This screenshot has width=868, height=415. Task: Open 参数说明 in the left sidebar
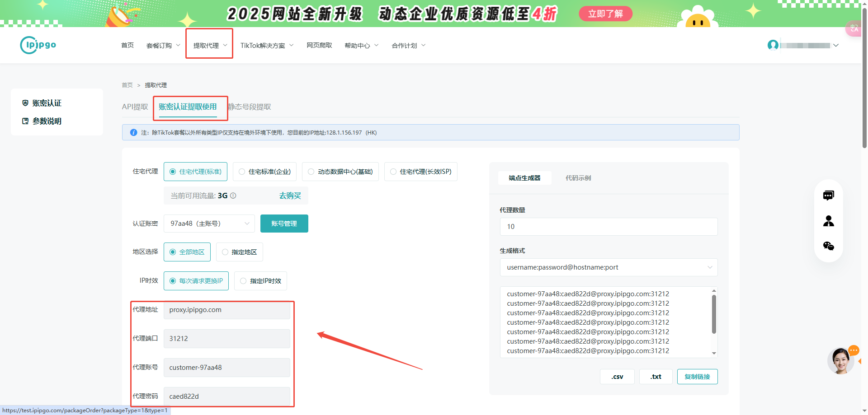(x=47, y=121)
